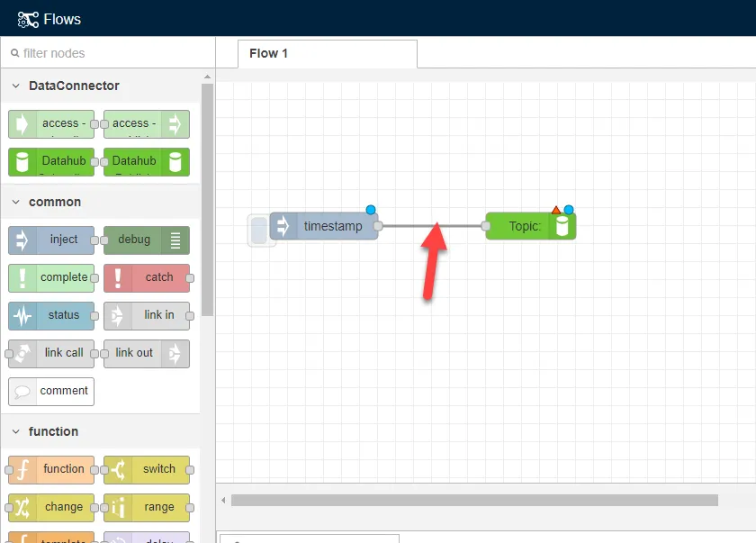Click the Topic: node input port
The width and height of the screenshot is (756, 543).
[x=485, y=226]
